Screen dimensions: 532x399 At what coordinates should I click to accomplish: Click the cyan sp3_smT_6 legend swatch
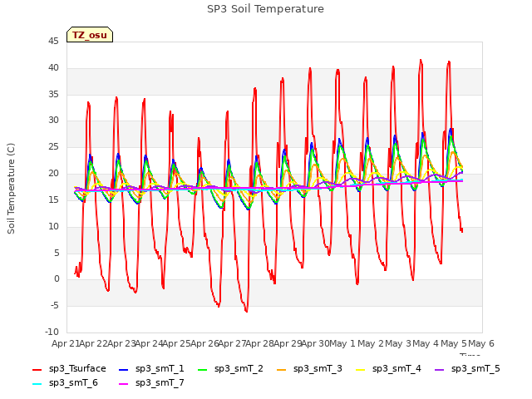click(37, 384)
